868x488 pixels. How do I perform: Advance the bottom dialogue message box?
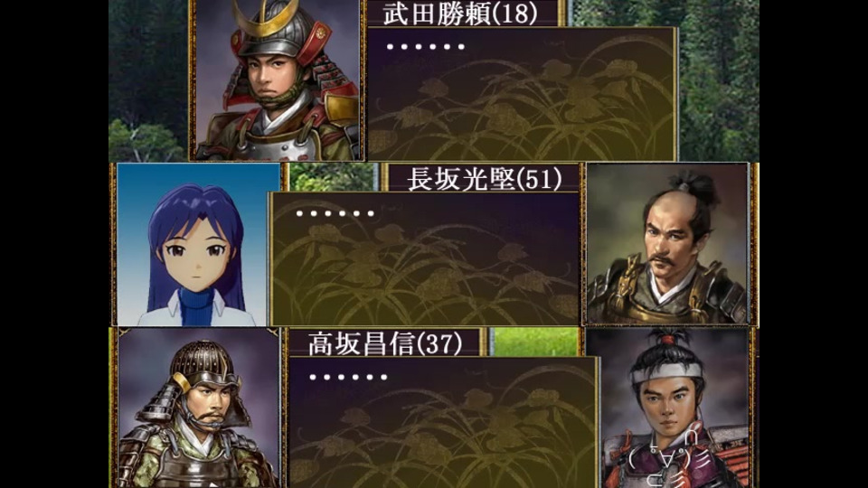click(443, 422)
